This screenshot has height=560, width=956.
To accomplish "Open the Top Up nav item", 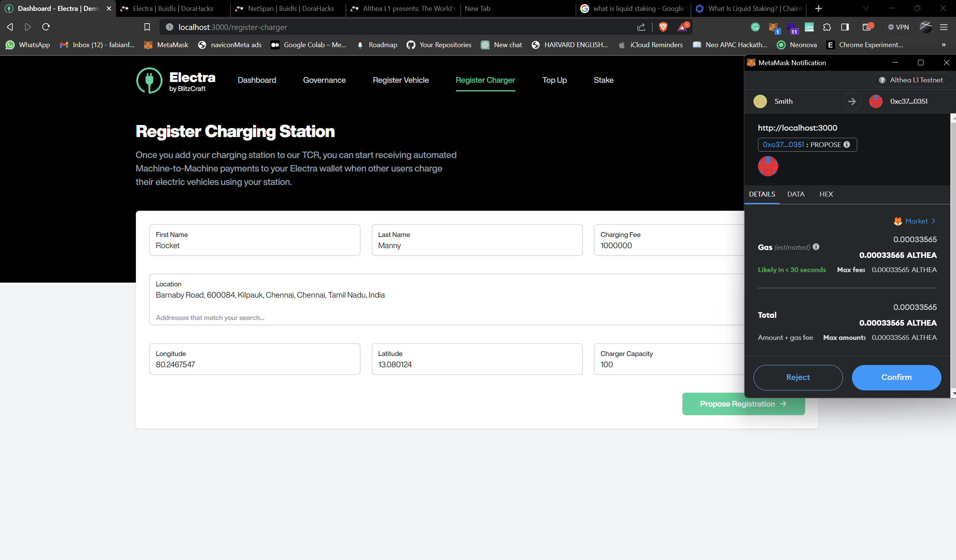I will (x=554, y=80).
